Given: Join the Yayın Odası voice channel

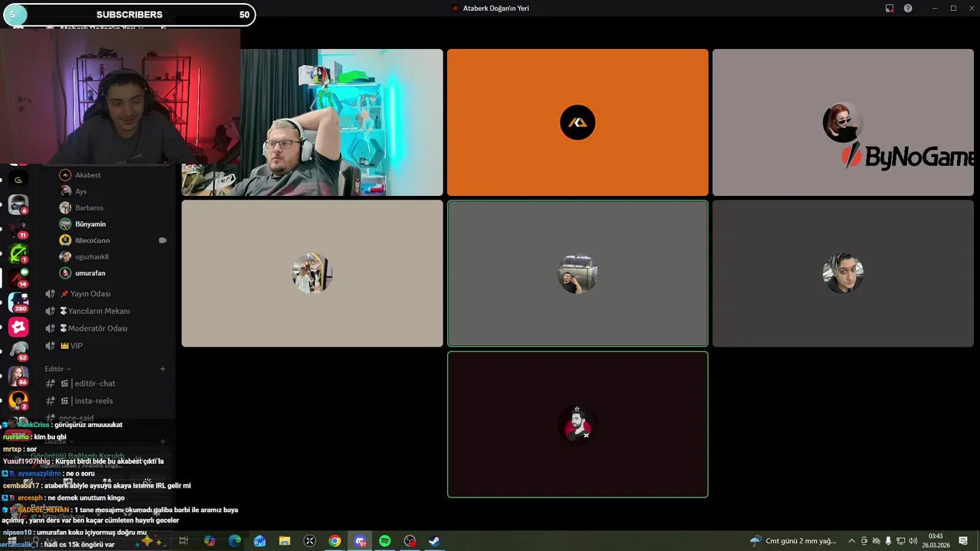Looking at the screenshot, I should [x=90, y=294].
